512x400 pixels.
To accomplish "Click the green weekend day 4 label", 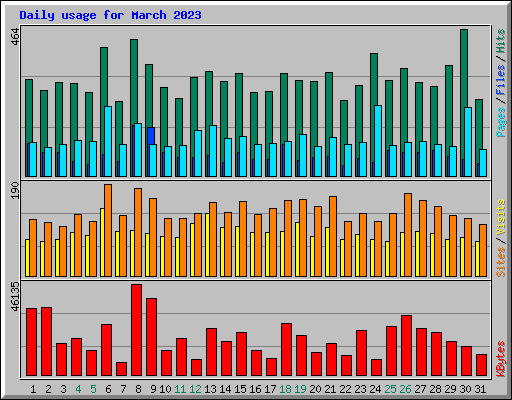I will (78, 389).
